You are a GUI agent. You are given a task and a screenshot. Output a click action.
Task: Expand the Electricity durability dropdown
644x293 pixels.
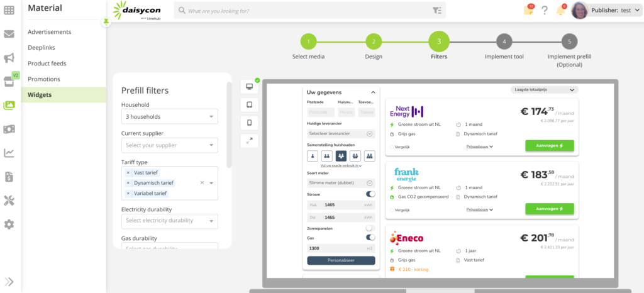169,221
